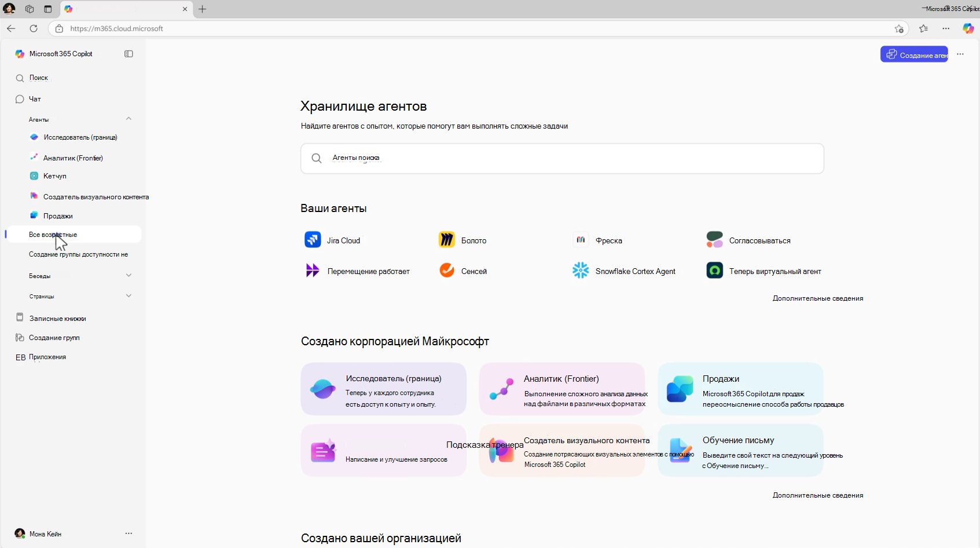Toggle the sidebar collapse icon
This screenshot has height=548, width=980.
[x=129, y=54]
